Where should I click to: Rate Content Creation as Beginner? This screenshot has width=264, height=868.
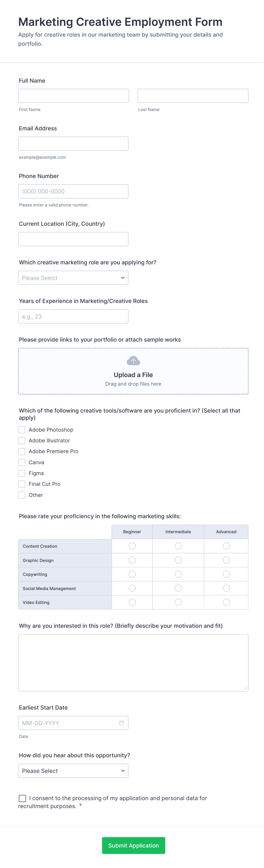(x=132, y=546)
